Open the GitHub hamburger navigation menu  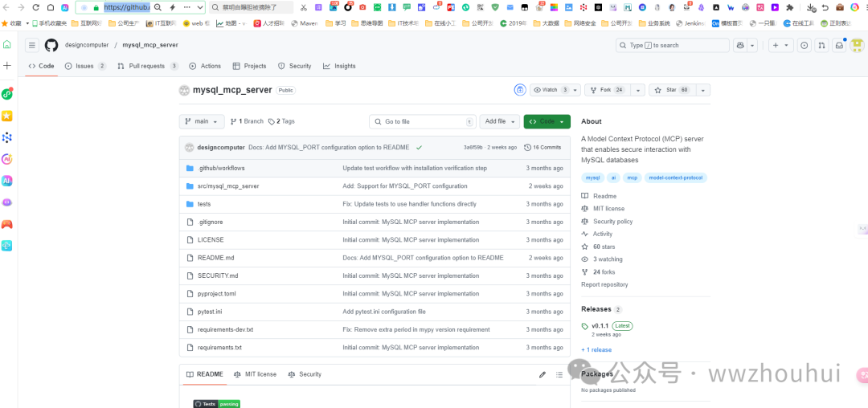pos(31,45)
